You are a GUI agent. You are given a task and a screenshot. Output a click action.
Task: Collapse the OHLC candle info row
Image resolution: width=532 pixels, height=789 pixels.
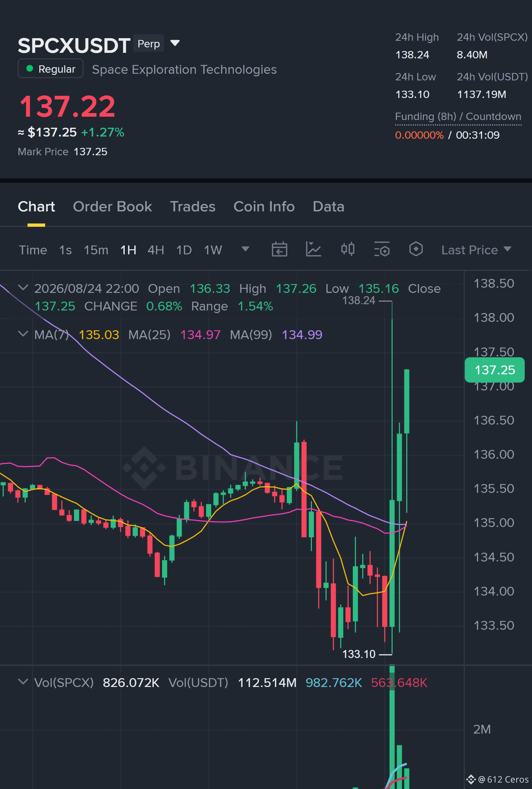pos(23,288)
